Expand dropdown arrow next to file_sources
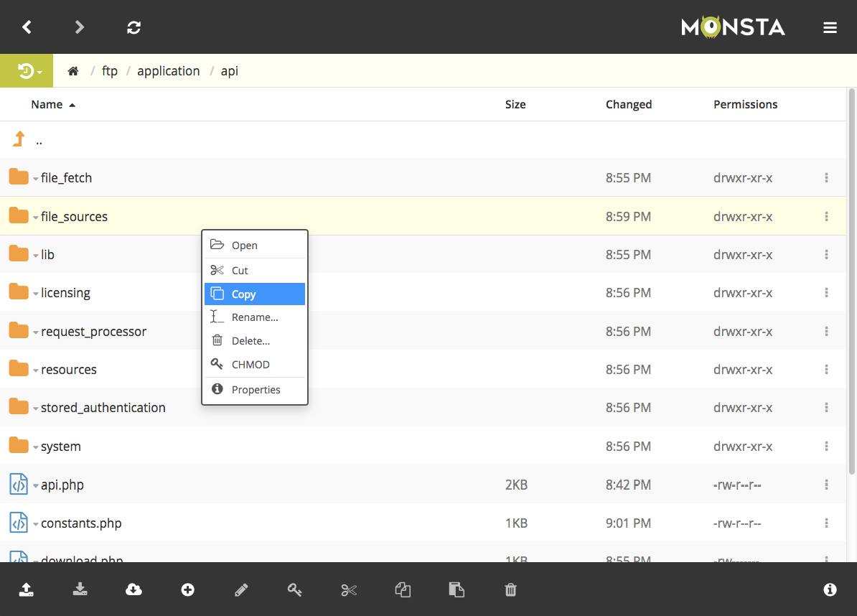 35,218
